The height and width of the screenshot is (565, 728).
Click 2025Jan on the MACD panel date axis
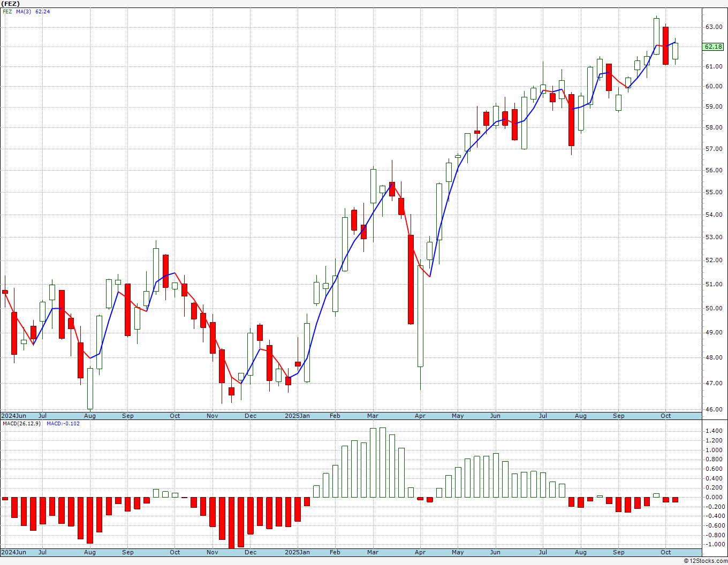[x=297, y=552]
